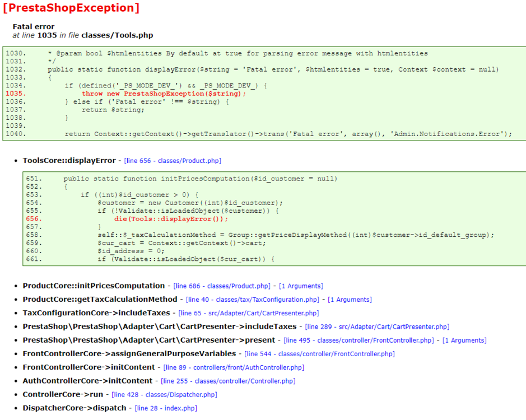Open line 495 classes/controller/FrontController.php link
The width and height of the screenshot is (526, 420).
[359, 340]
